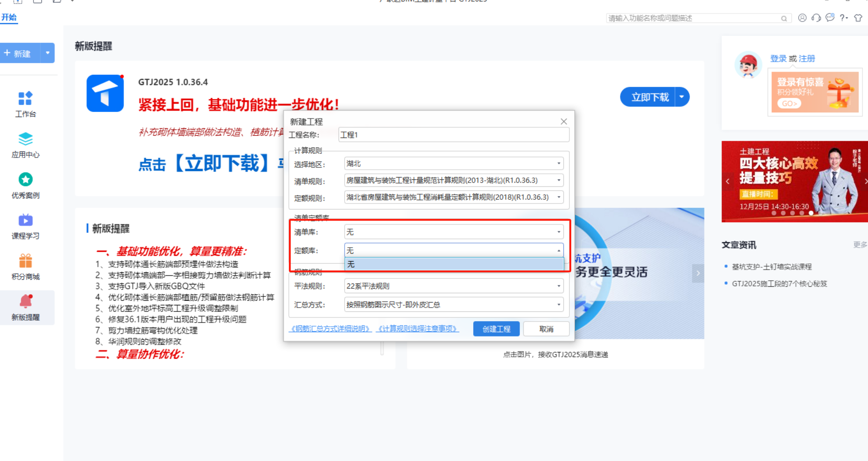The width and height of the screenshot is (868, 461).
Task: Click the 新建 button
Action: point(20,53)
